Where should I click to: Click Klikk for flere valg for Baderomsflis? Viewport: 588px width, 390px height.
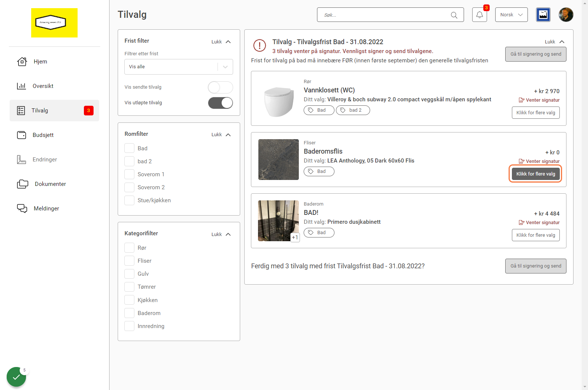click(x=536, y=174)
